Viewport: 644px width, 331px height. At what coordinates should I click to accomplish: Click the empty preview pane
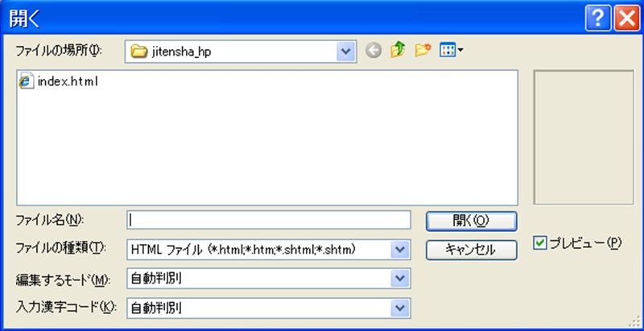click(583, 137)
